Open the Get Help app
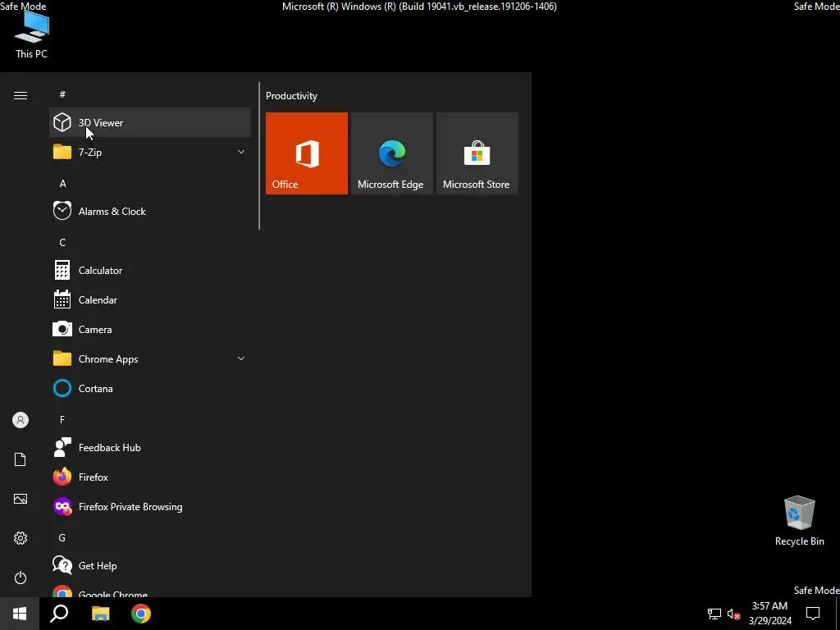This screenshot has height=630, width=840. [150, 565]
